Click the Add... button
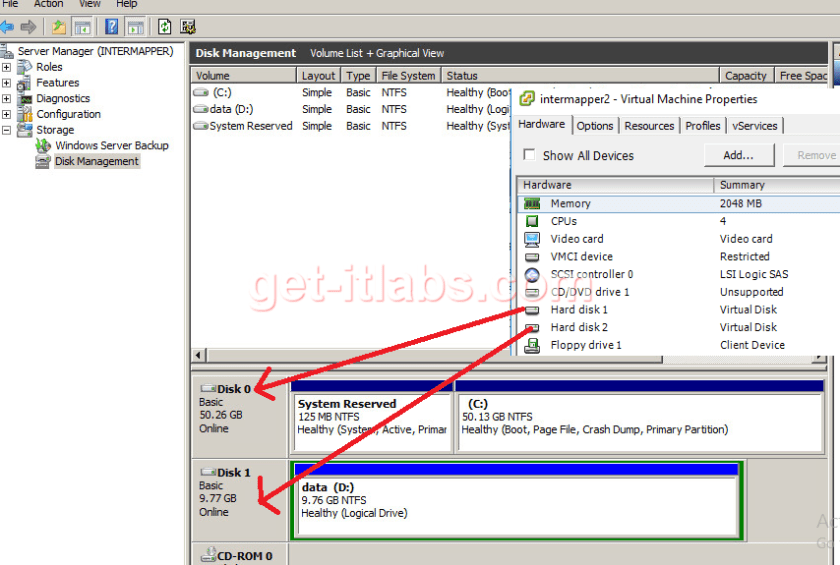 (x=738, y=155)
